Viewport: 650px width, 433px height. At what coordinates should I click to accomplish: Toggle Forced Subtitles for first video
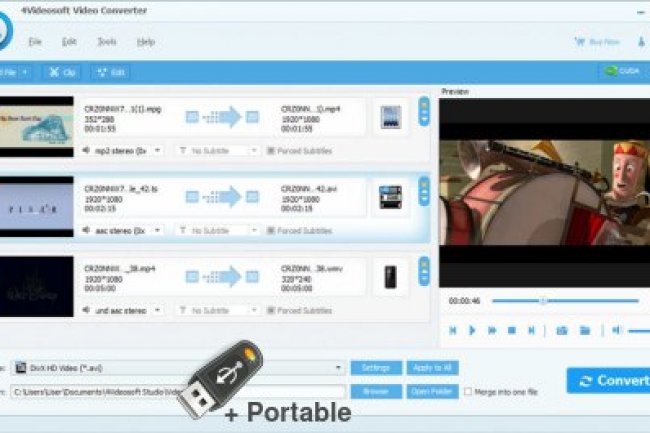(x=255, y=151)
